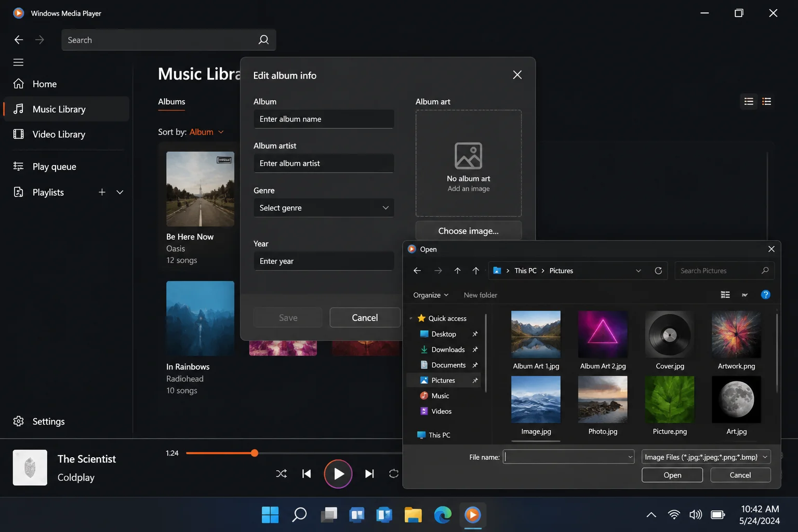Open the File name history dropdown

(x=630, y=457)
